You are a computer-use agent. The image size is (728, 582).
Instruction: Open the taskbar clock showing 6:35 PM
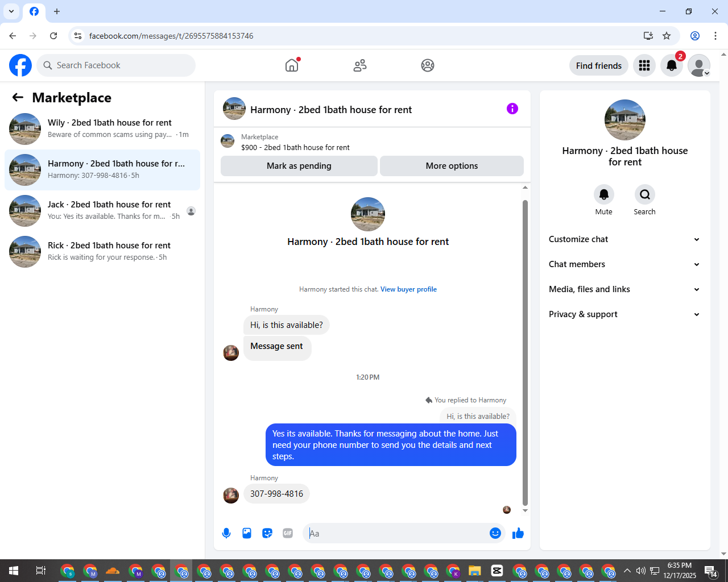[680, 571]
